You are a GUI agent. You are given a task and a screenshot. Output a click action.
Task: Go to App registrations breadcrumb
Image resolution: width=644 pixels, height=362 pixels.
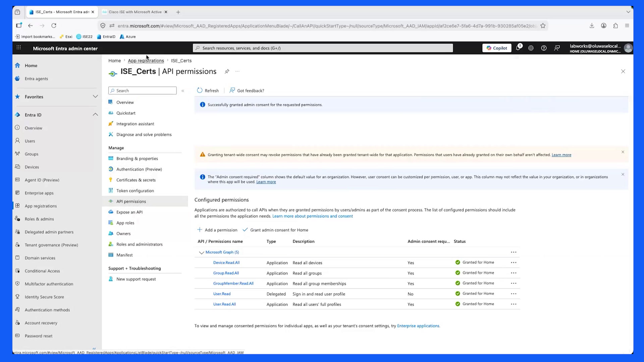(x=146, y=61)
